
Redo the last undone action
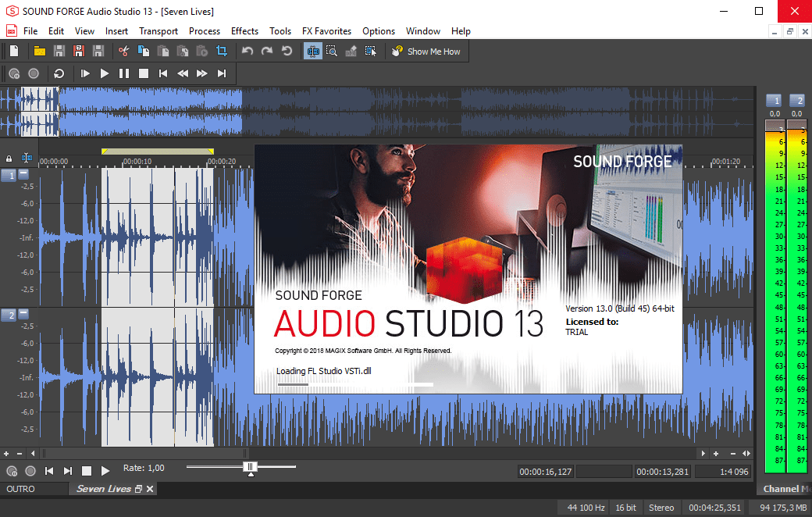[267, 51]
